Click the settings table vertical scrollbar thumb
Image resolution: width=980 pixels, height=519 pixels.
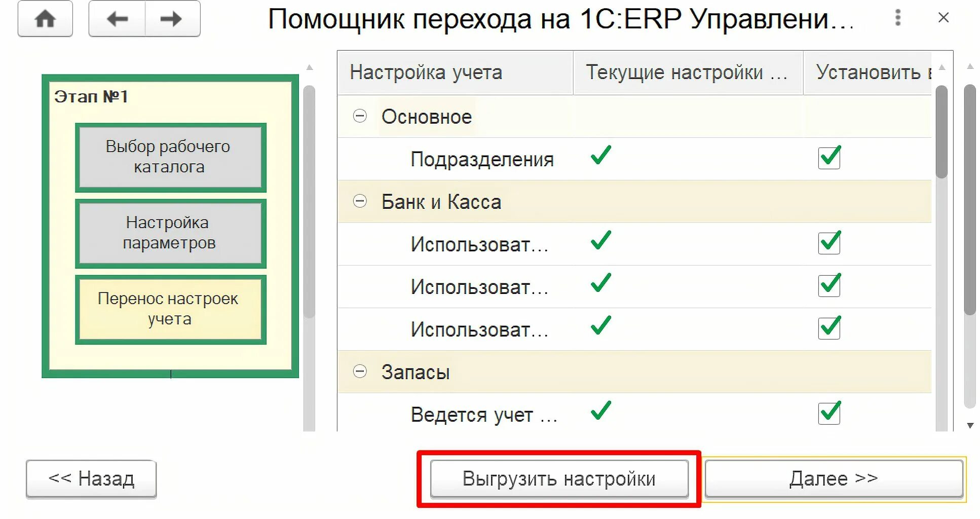tap(941, 132)
